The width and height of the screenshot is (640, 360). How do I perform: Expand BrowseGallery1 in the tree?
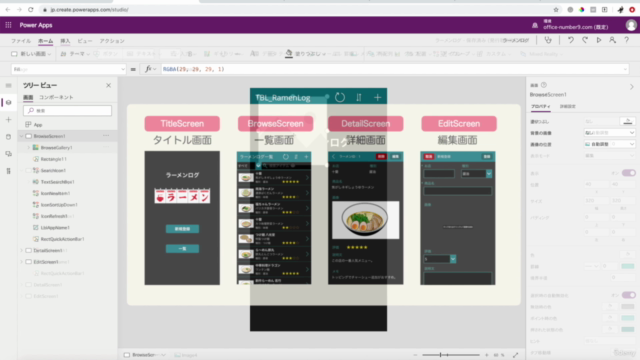coord(29,147)
